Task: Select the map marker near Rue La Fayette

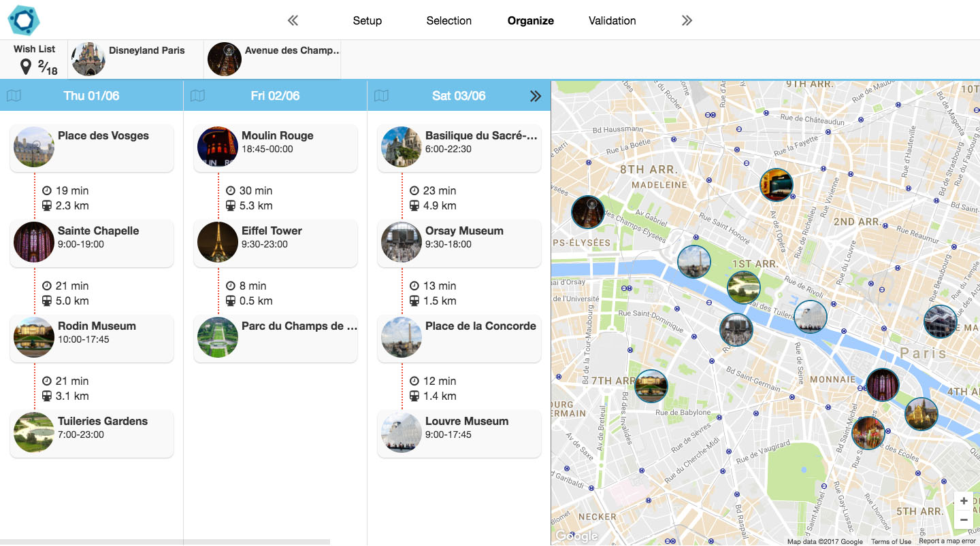Action: pos(777,185)
